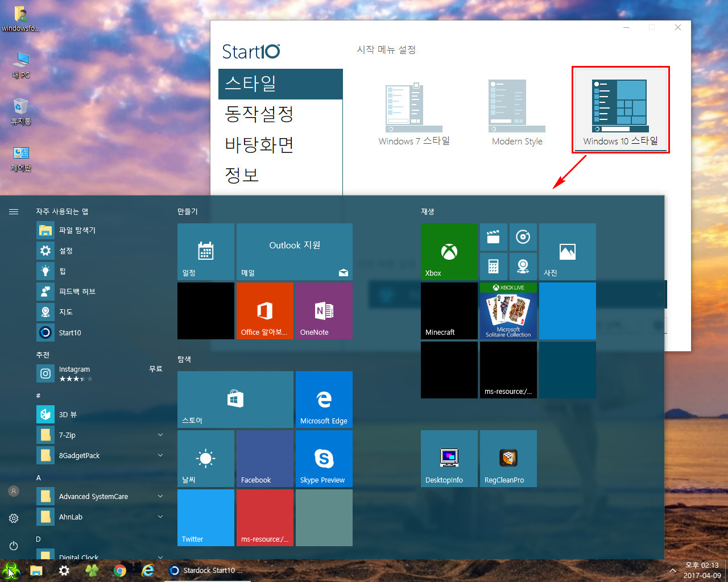Open Internet Explorer from the taskbar
728x582 pixels.
148,571
